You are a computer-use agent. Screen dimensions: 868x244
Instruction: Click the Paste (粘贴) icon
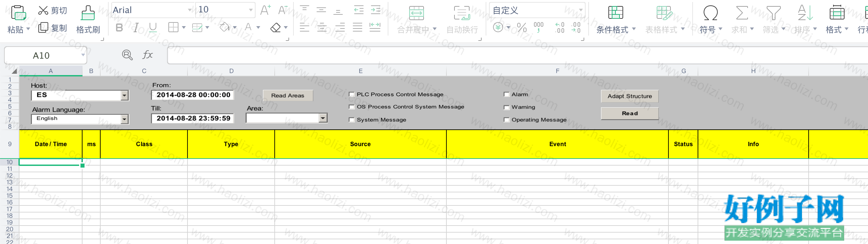(18, 13)
